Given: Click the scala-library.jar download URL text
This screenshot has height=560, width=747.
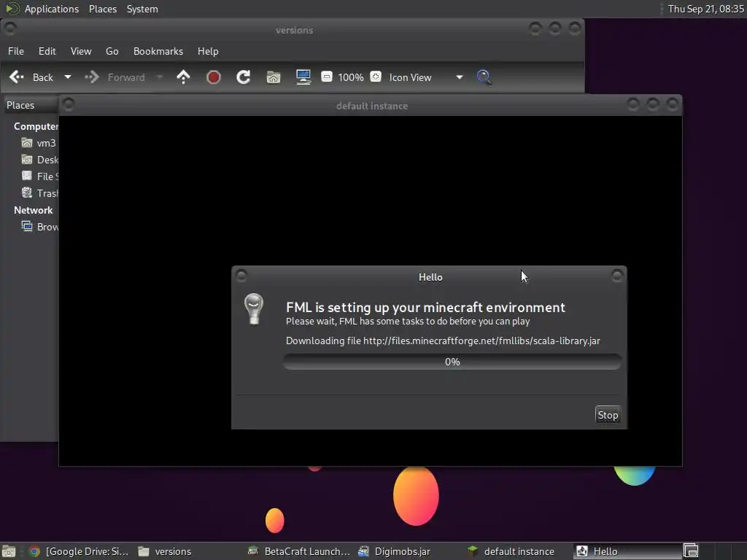Looking at the screenshot, I should 481,341.
